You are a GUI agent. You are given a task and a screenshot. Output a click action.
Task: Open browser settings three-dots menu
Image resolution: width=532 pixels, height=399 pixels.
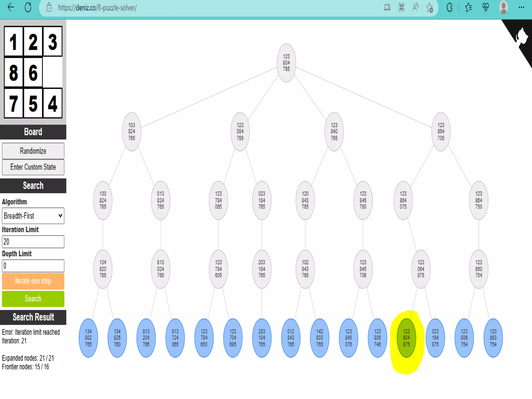[x=521, y=8]
